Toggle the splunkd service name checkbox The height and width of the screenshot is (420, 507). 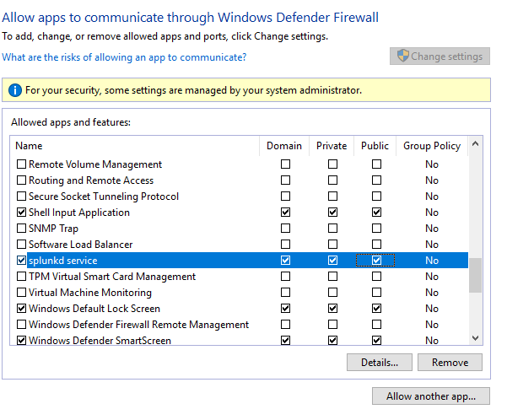pyautogui.click(x=21, y=261)
